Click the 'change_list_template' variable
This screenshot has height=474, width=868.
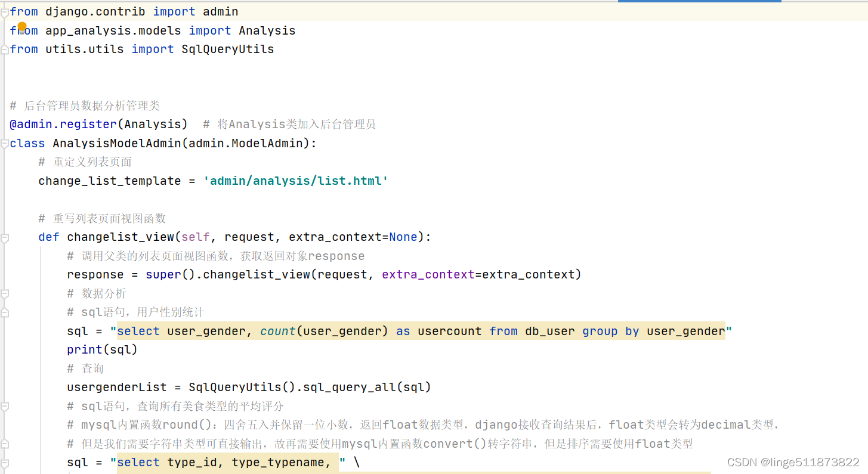coord(110,181)
